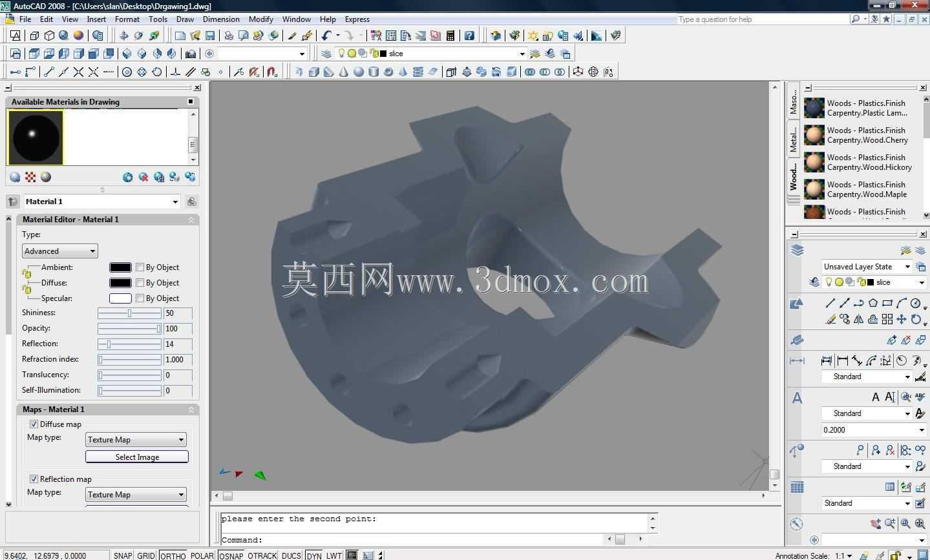
Task: Click the Extrude tool icon
Action: pyautogui.click(x=452, y=72)
